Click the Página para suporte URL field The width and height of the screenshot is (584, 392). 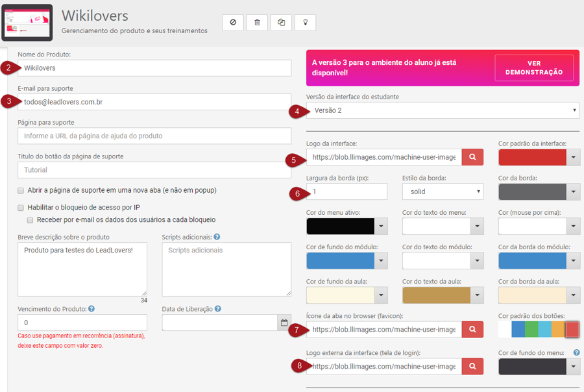coord(154,136)
